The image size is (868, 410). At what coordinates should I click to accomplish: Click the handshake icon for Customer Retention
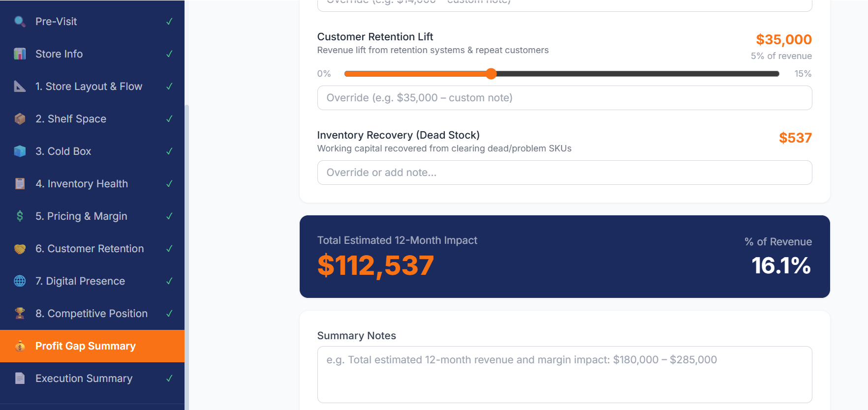20,249
